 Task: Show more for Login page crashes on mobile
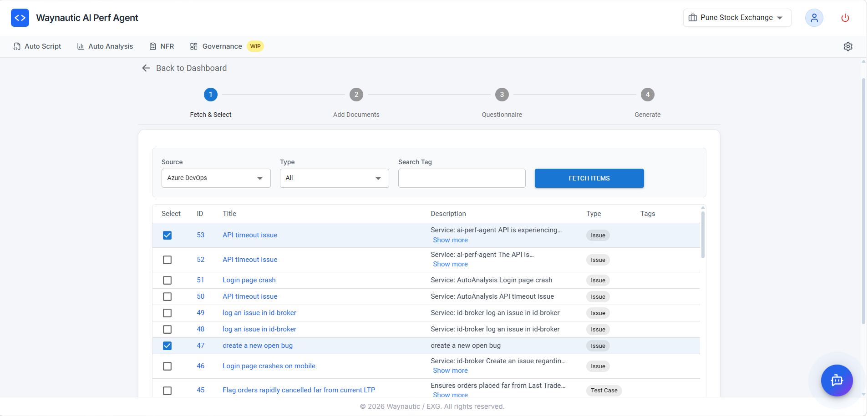pyautogui.click(x=450, y=371)
